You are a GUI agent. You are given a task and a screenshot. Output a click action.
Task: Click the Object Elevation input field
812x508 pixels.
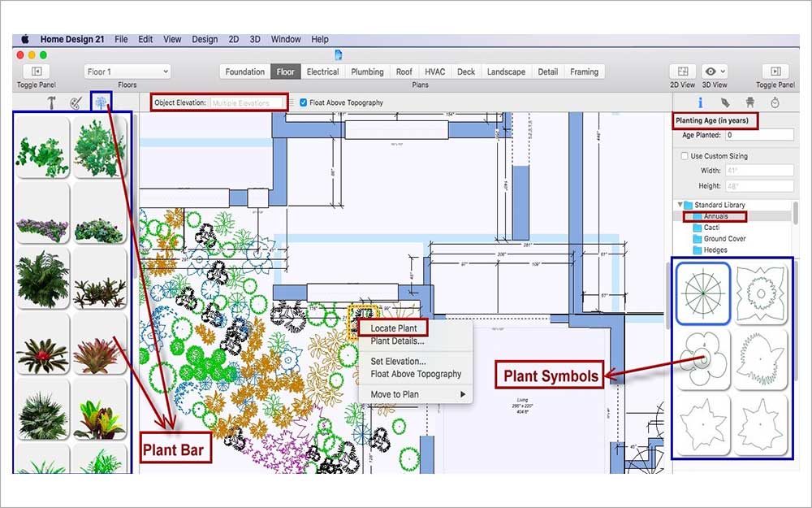pyautogui.click(x=248, y=102)
